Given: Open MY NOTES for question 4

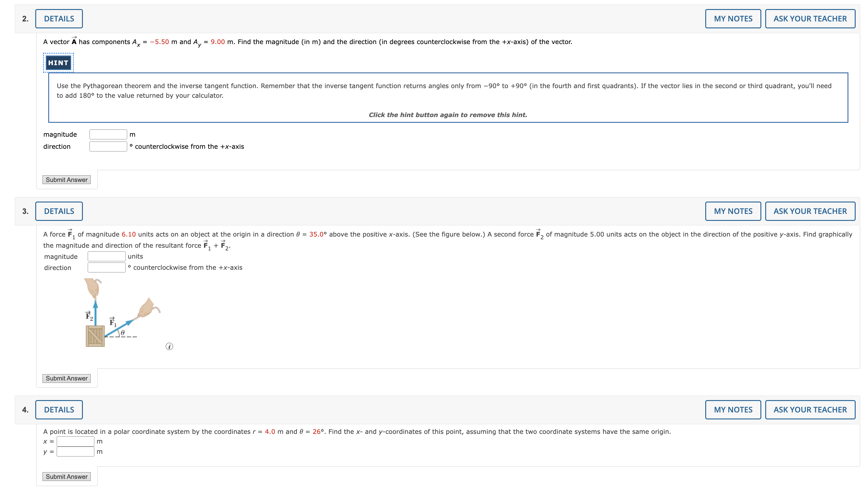Looking at the screenshot, I should click(733, 409).
